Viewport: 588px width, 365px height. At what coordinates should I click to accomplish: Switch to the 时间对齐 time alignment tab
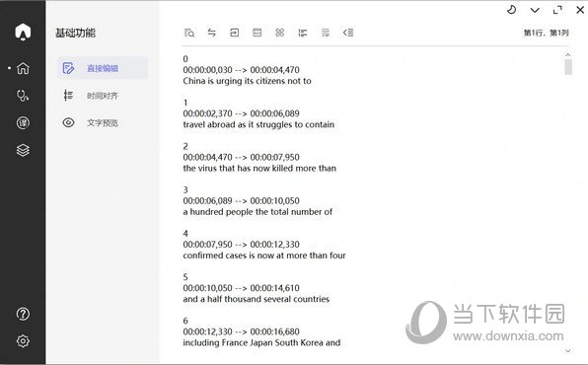click(103, 96)
